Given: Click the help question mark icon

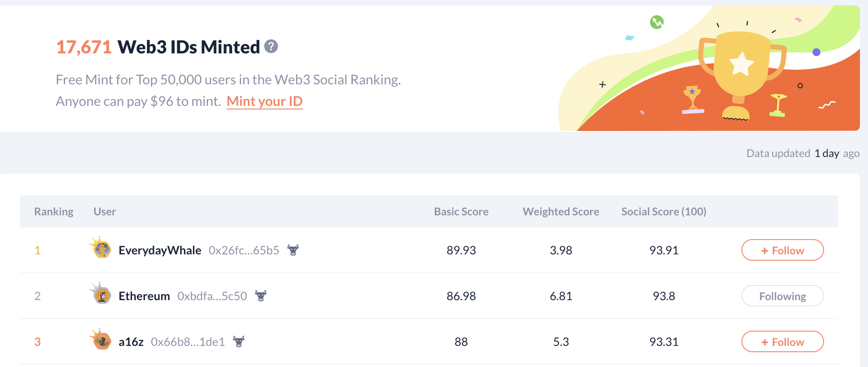Looking at the screenshot, I should [271, 46].
